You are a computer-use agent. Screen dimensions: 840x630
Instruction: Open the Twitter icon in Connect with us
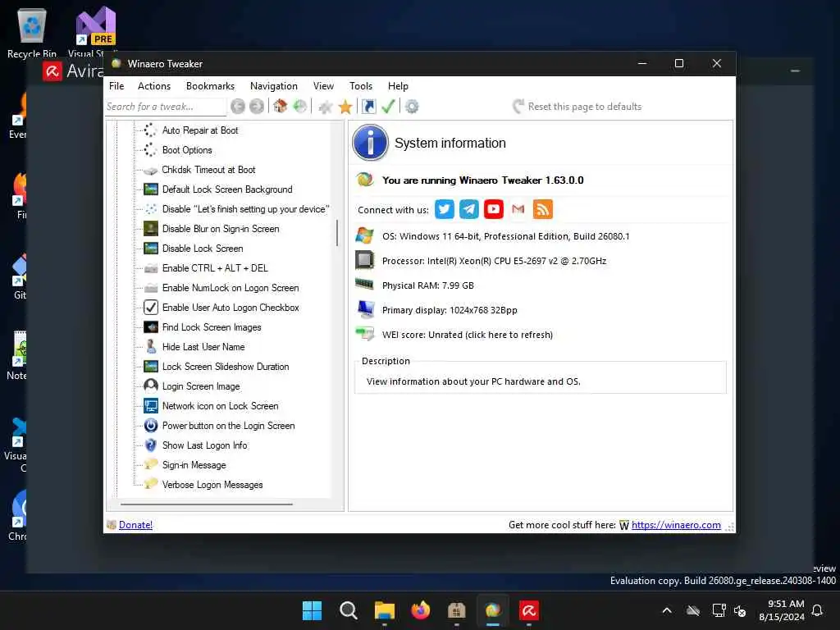pyautogui.click(x=444, y=209)
